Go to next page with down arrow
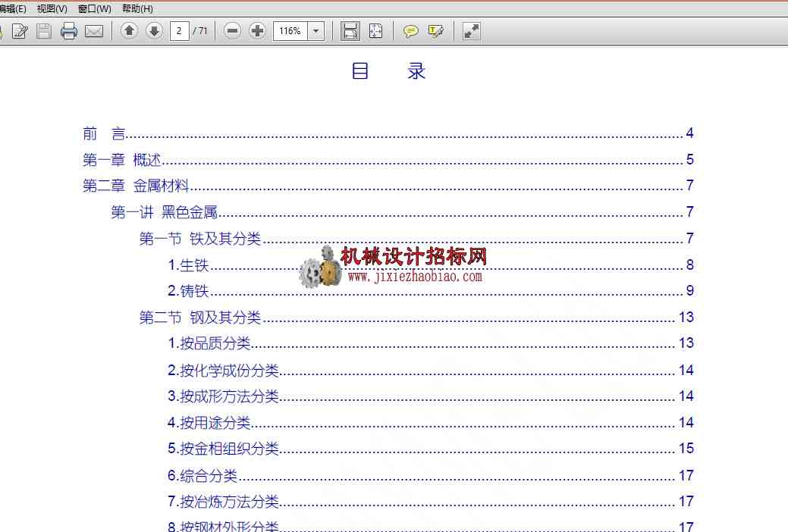 154,31
